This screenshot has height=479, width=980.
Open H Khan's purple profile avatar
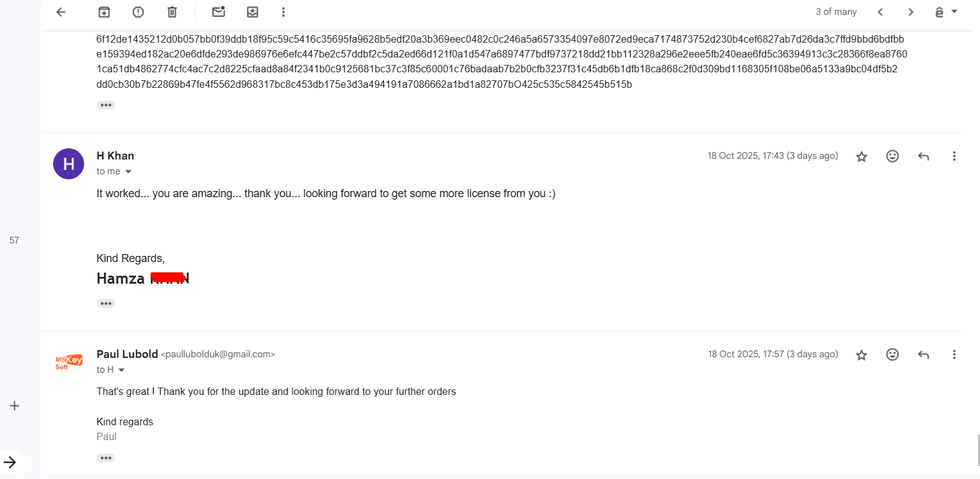point(69,164)
